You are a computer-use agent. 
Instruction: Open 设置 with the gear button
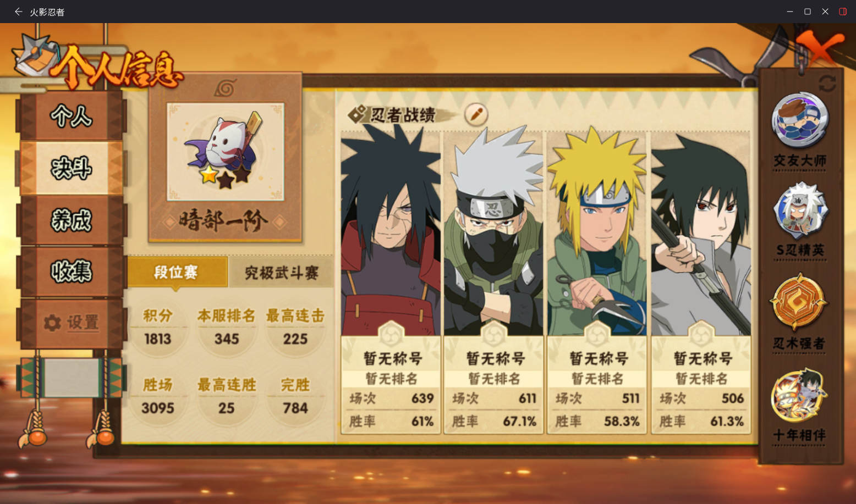tap(72, 323)
